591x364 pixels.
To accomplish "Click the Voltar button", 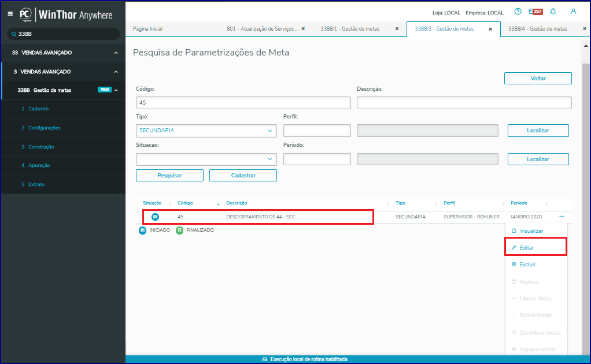I will pos(538,79).
